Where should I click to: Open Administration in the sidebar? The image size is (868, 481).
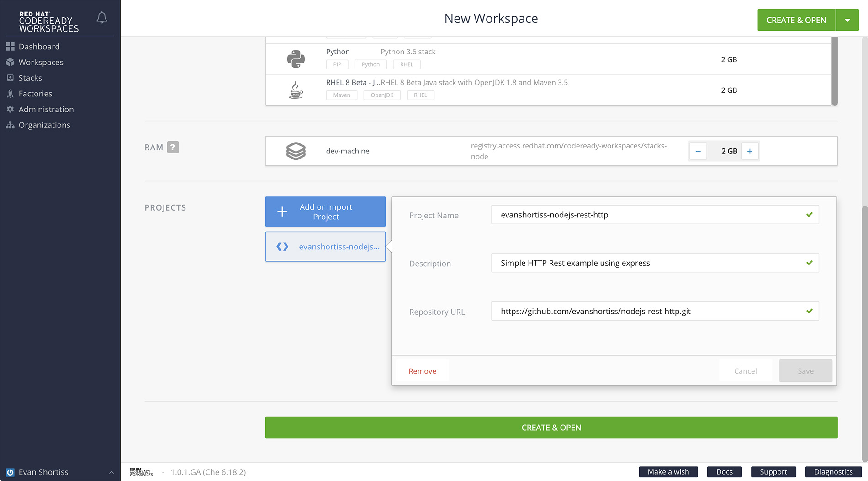coord(46,109)
